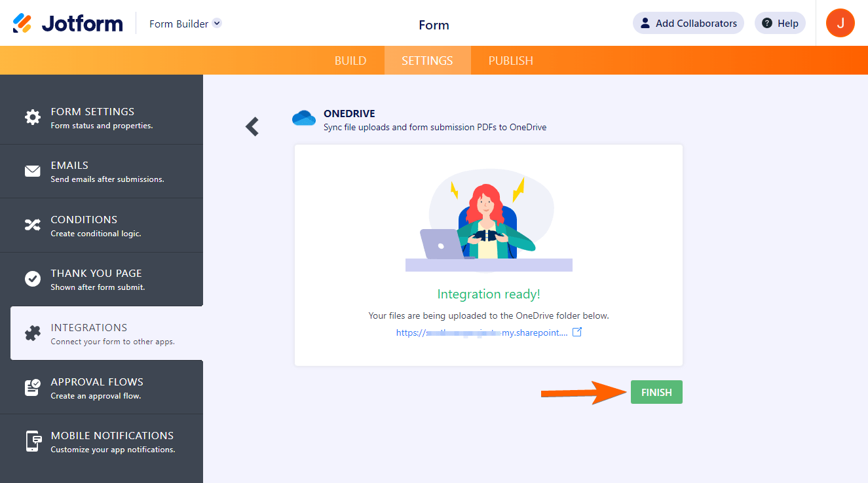Open Mobile Notifications settings
This screenshot has height=483, width=868.
pyautogui.click(x=102, y=441)
